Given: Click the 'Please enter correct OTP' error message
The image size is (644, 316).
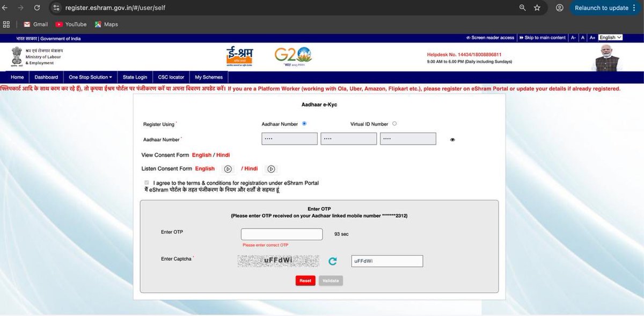Looking at the screenshot, I should [266, 245].
